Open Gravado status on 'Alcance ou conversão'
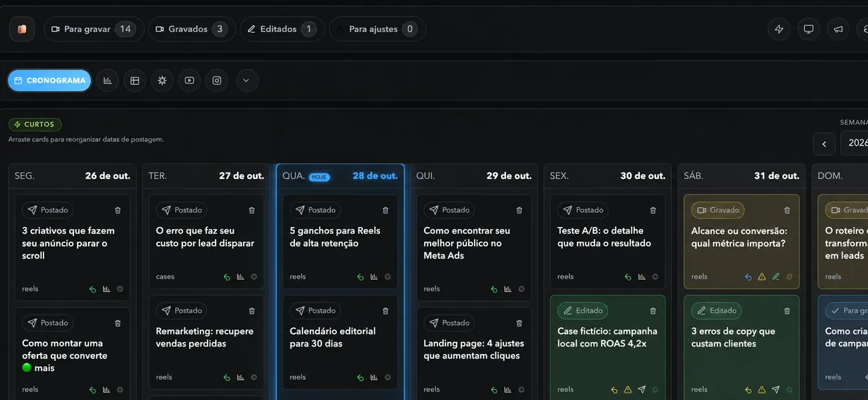This screenshot has height=400, width=868. [x=718, y=210]
